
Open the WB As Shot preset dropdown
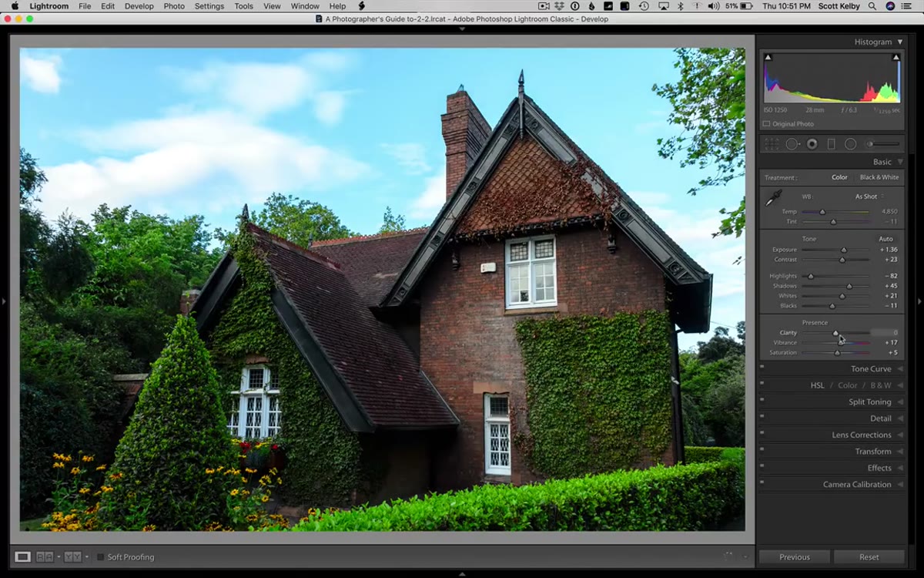coord(869,197)
